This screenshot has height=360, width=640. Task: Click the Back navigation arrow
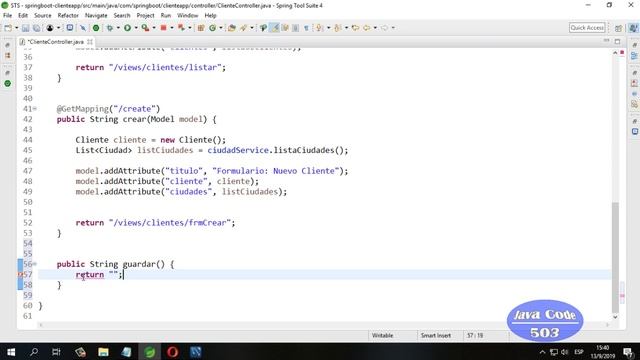pyautogui.click(x=367, y=28)
